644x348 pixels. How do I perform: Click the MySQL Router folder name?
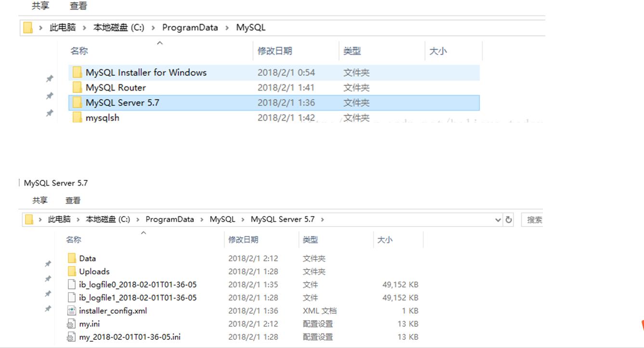point(116,88)
